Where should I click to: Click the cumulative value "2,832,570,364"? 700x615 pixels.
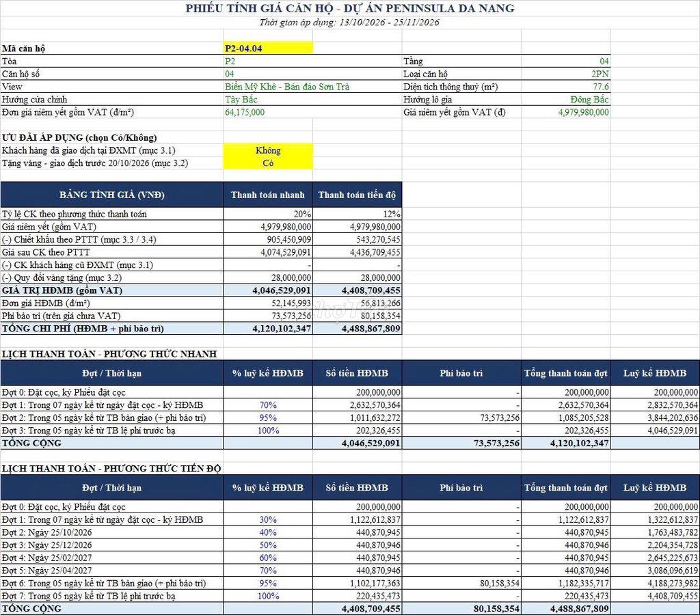pyautogui.click(x=673, y=405)
